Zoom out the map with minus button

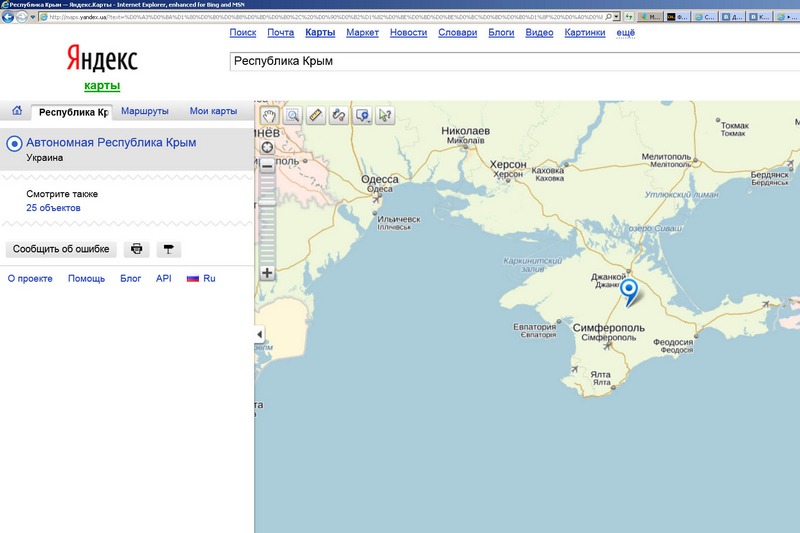[x=267, y=166]
